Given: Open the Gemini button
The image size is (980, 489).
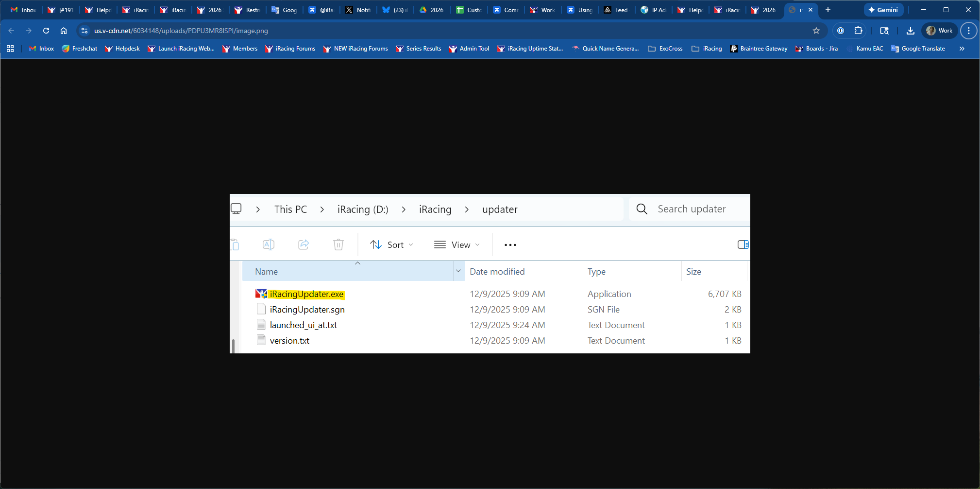Looking at the screenshot, I should 883,10.
